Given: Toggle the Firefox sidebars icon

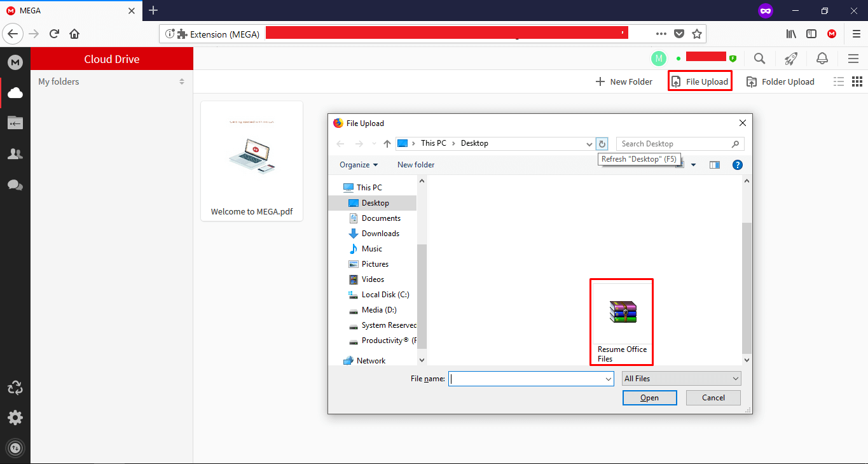Looking at the screenshot, I should [811, 34].
